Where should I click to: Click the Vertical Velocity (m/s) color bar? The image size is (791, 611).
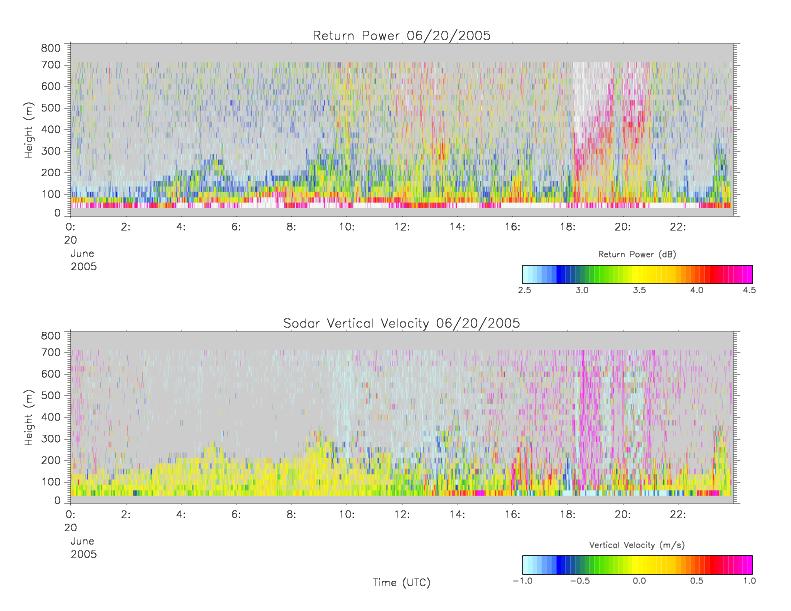tap(637, 565)
